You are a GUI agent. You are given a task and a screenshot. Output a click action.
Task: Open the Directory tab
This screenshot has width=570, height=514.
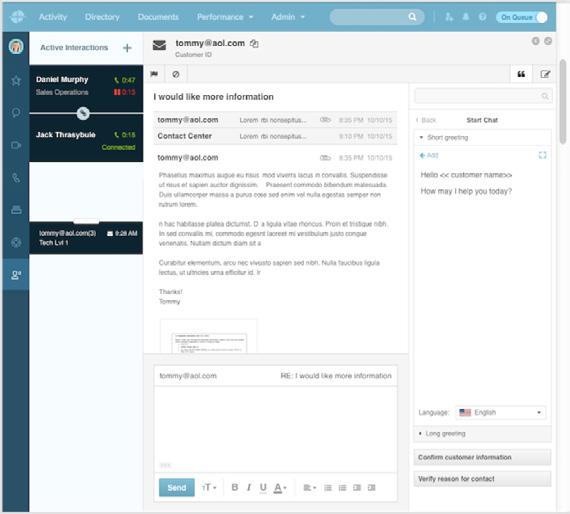click(102, 17)
